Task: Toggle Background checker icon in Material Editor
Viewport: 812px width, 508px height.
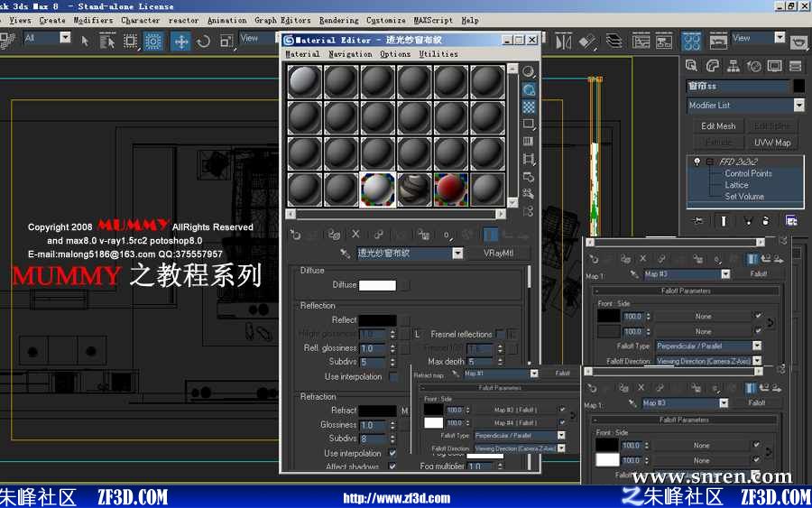Action: pyautogui.click(x=529, y=107)
